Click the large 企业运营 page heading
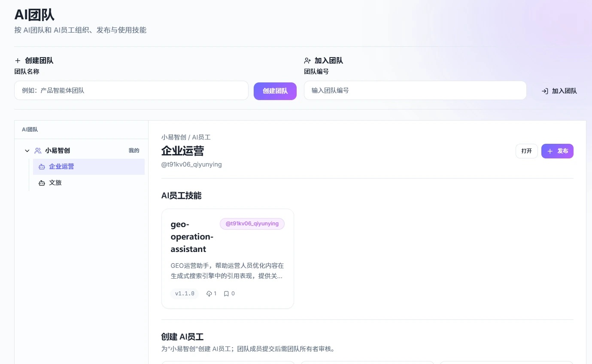Screen dimensions: 592x364 tap(182, 151)
